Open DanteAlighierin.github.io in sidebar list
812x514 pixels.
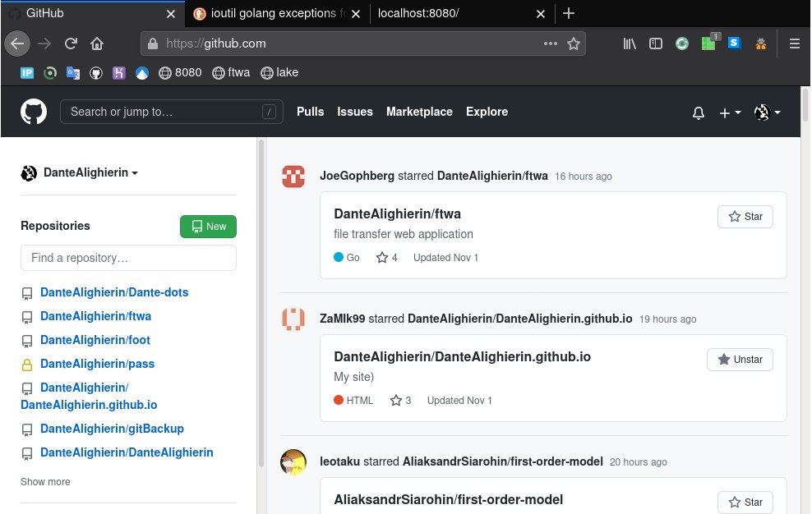89,397
